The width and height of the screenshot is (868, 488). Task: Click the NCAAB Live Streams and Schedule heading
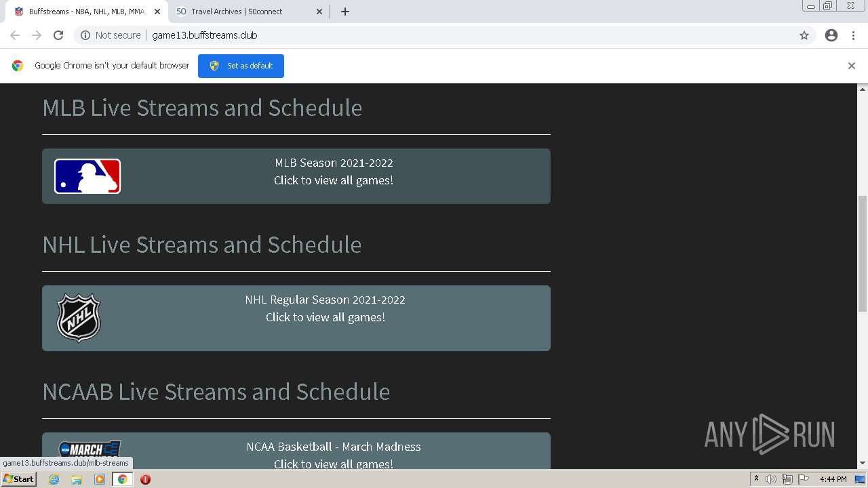[x=216, y=392]
